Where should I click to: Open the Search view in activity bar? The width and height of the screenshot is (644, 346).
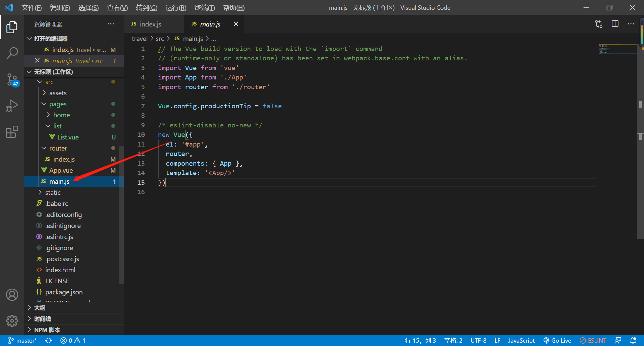tap(12, 53)
